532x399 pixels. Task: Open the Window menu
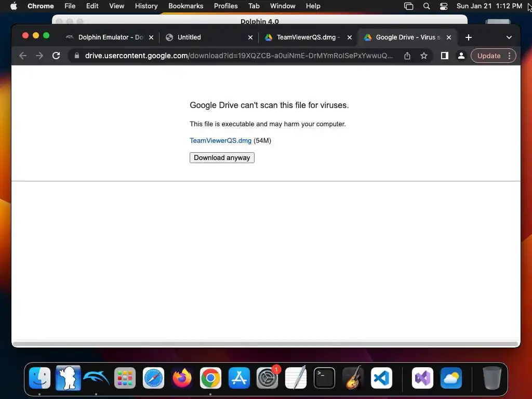283,6
